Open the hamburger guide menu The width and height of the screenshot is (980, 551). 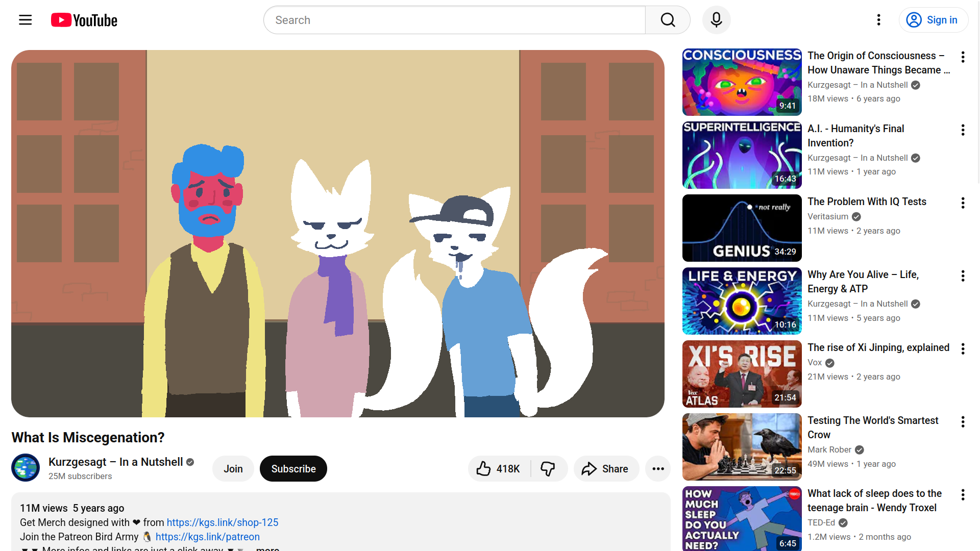point(25,20)
